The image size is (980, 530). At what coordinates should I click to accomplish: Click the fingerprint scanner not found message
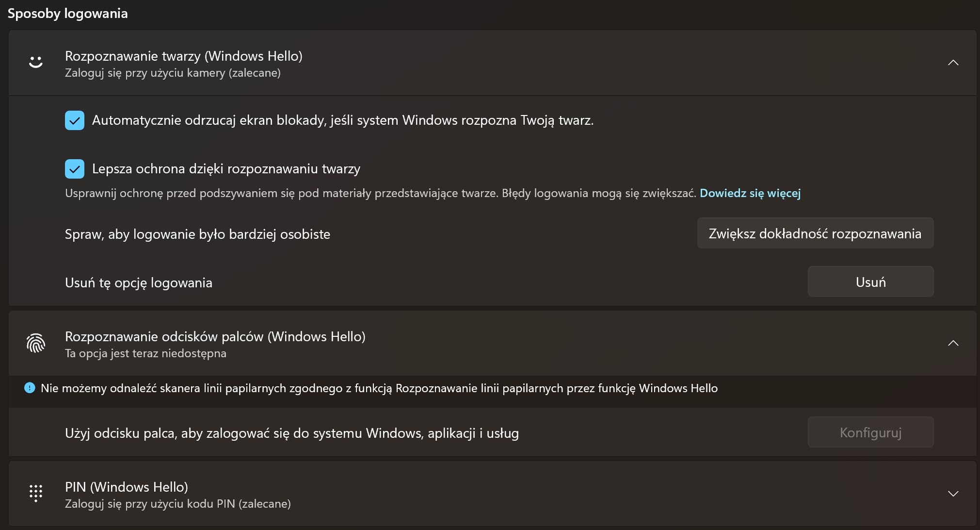(379, 388)
